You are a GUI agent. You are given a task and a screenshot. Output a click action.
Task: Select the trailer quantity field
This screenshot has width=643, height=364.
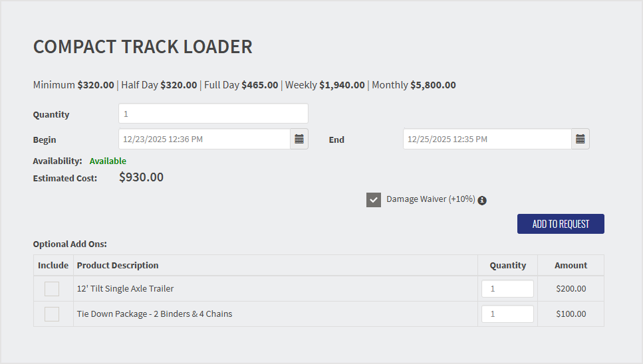coord(507,289)
